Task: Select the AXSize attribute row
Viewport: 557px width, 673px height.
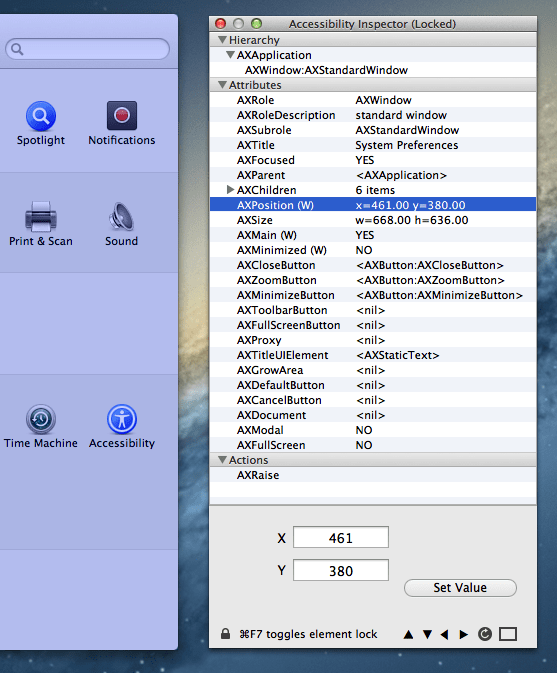Action: 373,220
